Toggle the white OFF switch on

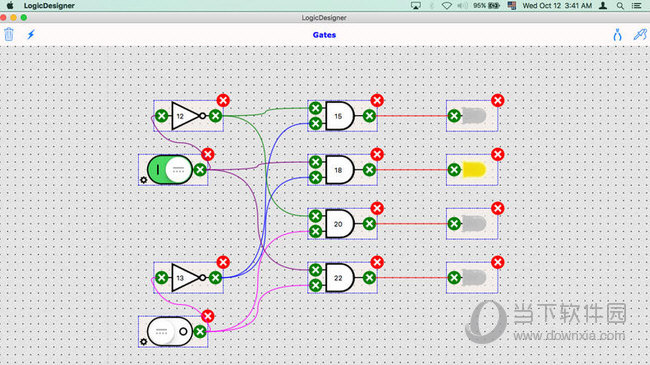click(x=170, y=331)
